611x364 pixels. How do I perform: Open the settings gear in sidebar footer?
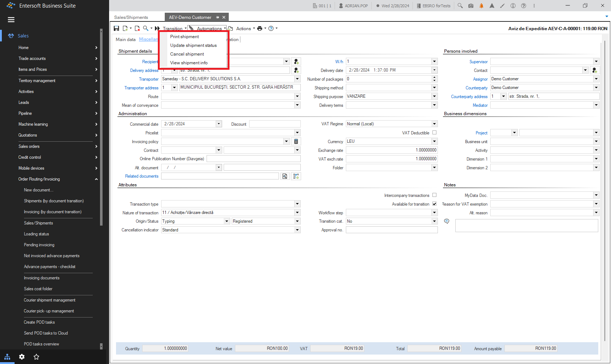22,357
